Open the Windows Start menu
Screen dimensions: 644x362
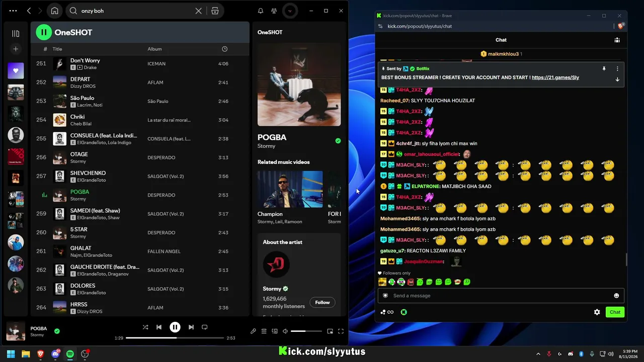(11, 354)
